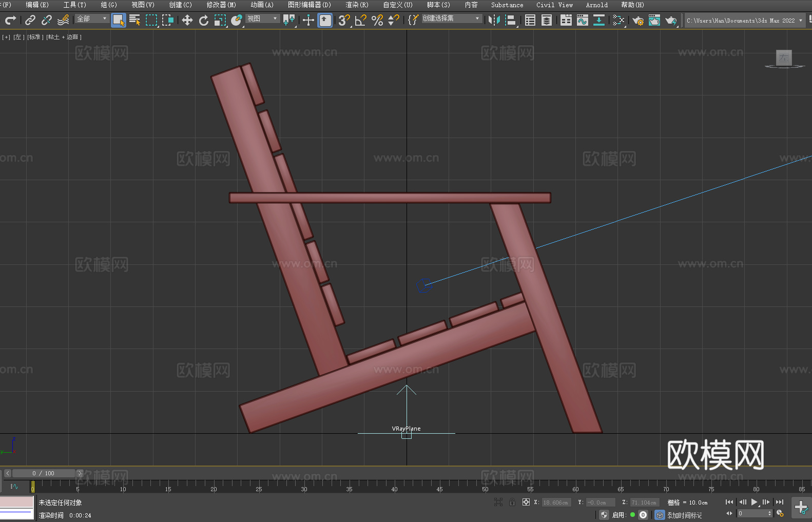
Task: Click the Z coordinate field
Action: [x=644, y=502]
